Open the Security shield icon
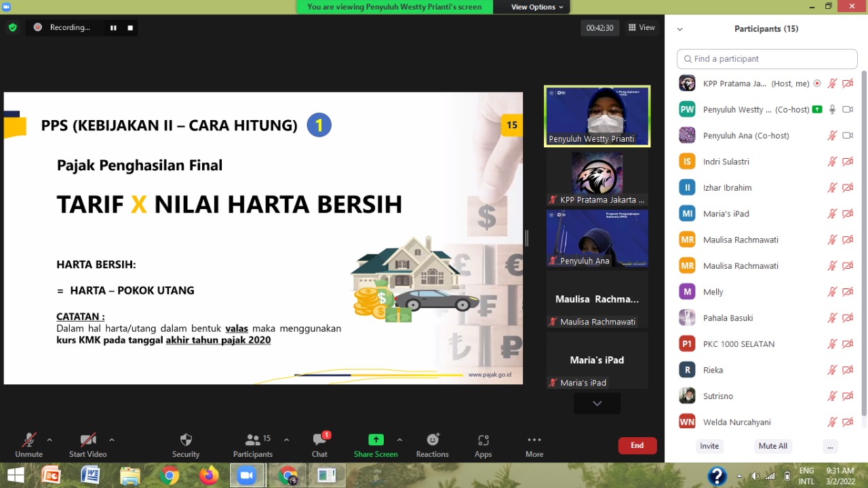 click(x=186, y=440)
